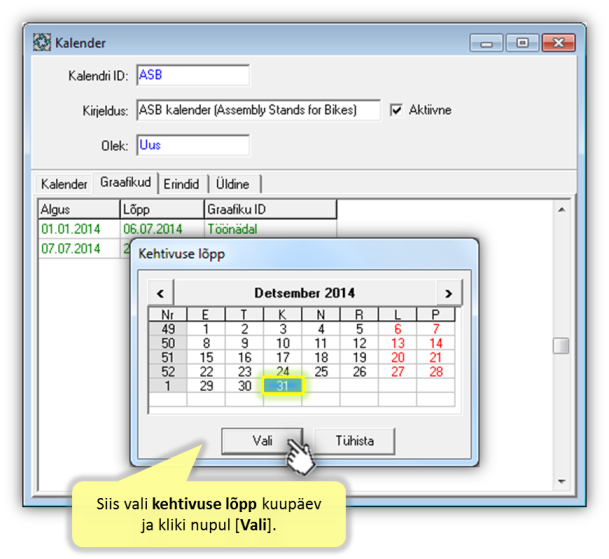Image resolution: width=609 pixels, height=559 pixels.
Task: Select December 1 in the calendar
Action: pos(206,329)
